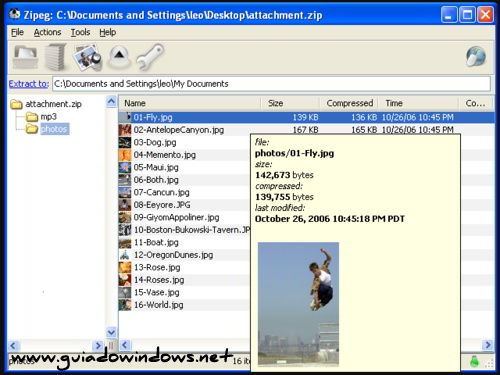Open the Actions menu

point(47,32)
